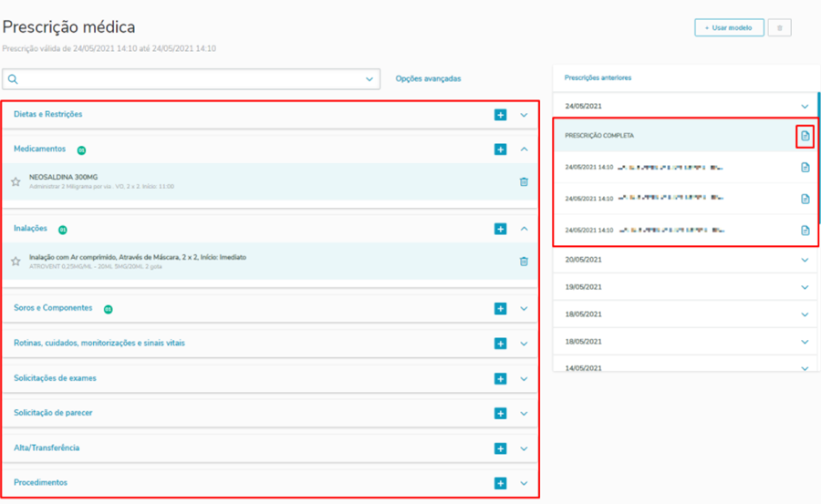
Task: Click the NEOSALDINA 300MG item text
Action: tap(63, 177)
